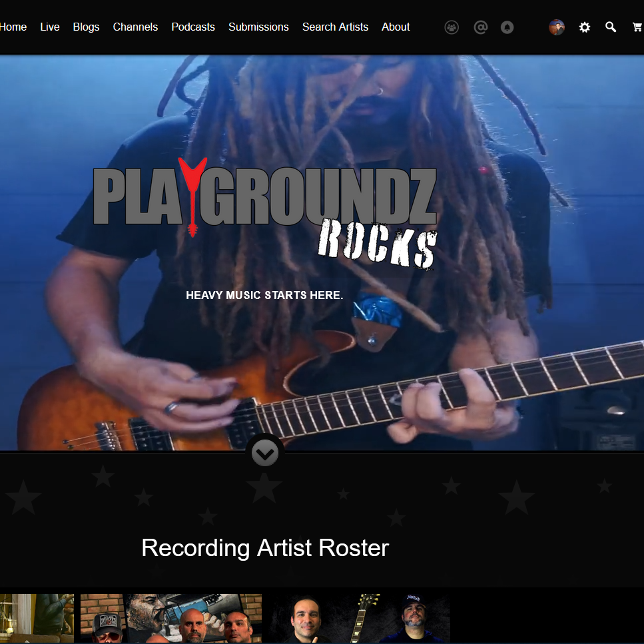The width and height of the screenshot is (644, 644).
Task: Open the brick wall band thumbnail
Action: tap(171, 618)
